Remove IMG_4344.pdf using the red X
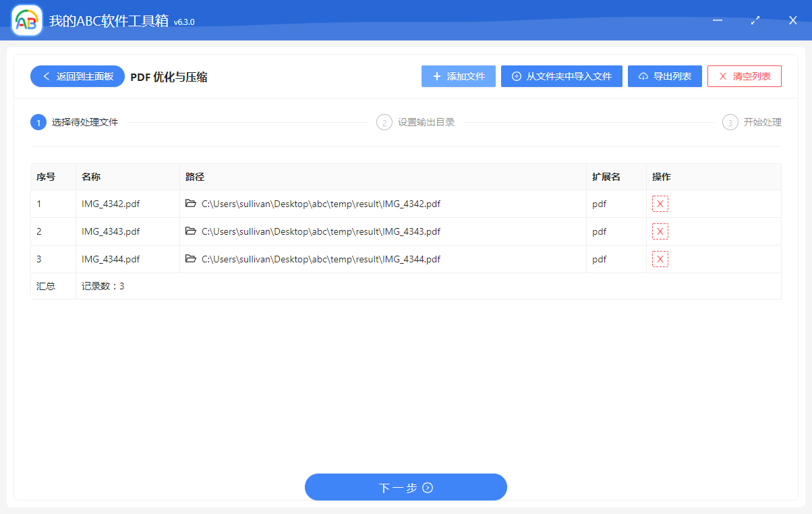The width and height of the screenshot is (812, 514). pyautogui.click(x=660, y=258)
